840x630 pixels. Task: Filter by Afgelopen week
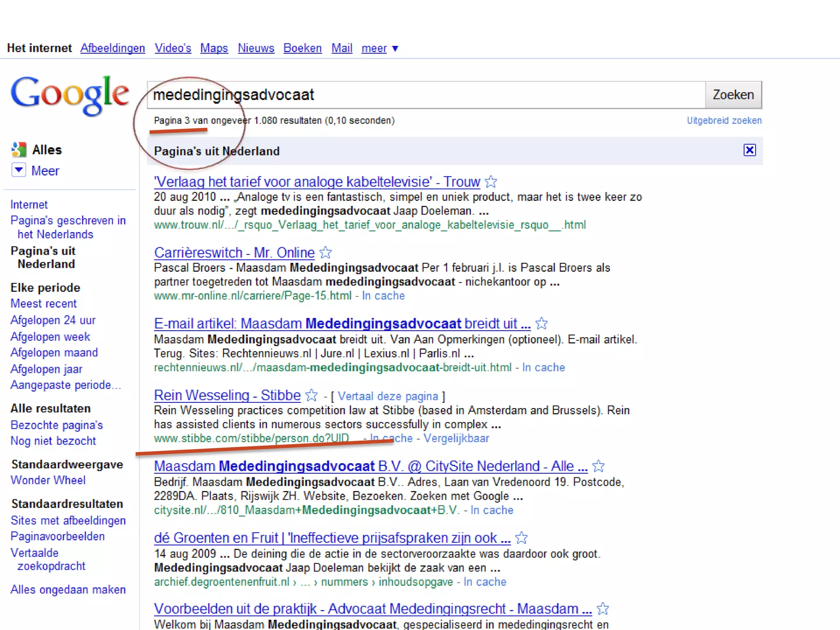(x=50, y=337)
